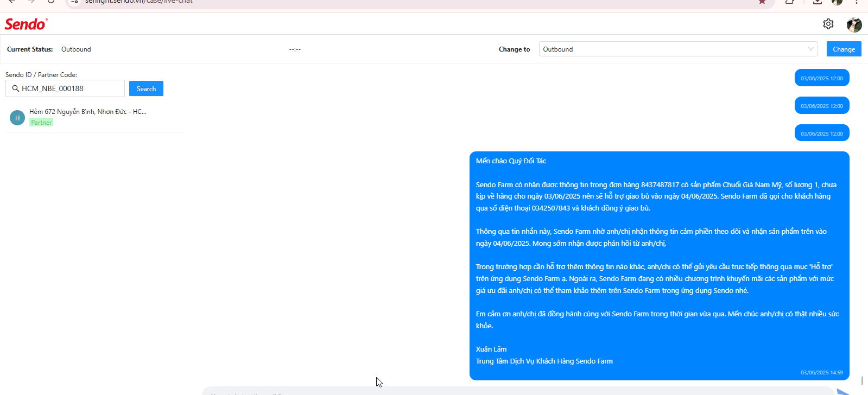Click the 'H' avatar of the partner contact
The width and height of the screenshot is (868, 395).
coord(17,118)
